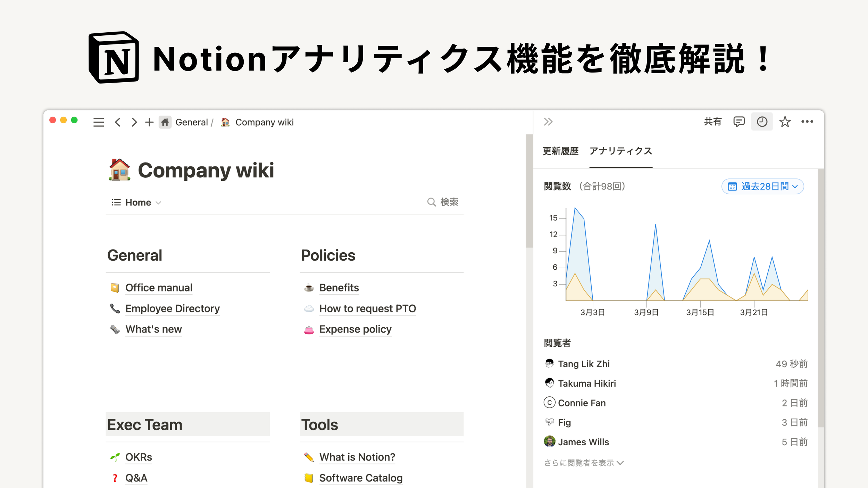Open the Expense policy link

(355, 329)
